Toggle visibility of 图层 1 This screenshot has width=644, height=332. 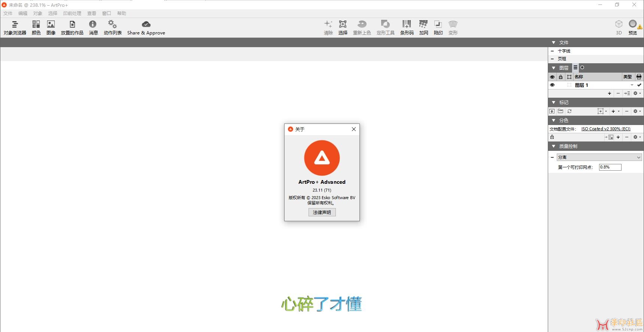click(552, 85)
